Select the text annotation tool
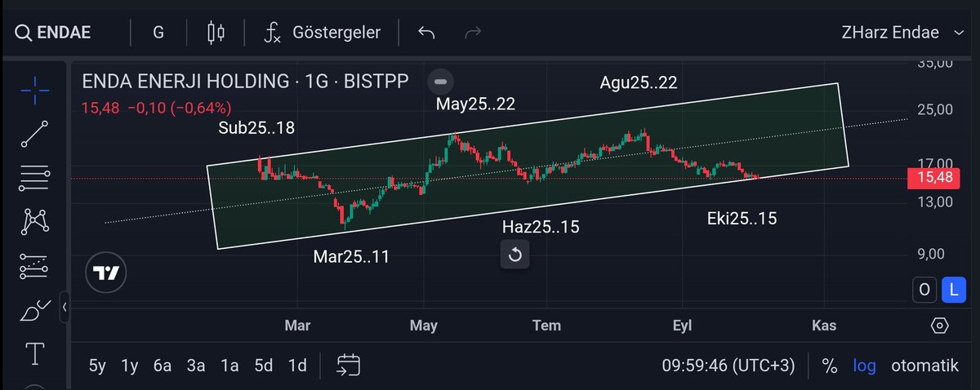 point(34,353)
